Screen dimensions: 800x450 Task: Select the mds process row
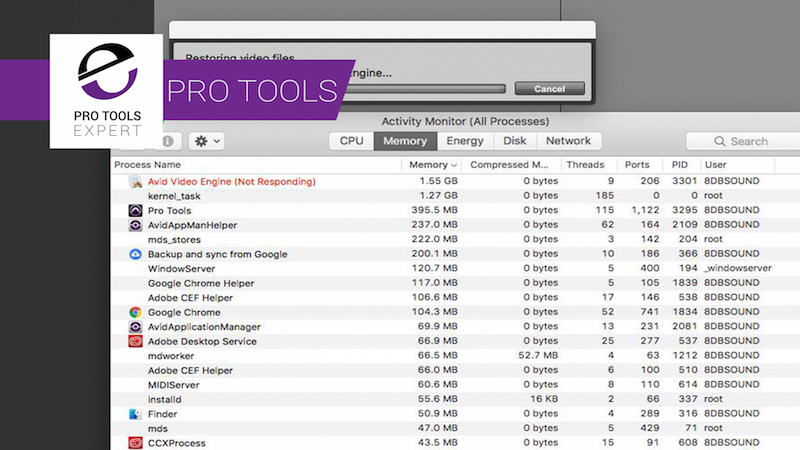click(x=455, y=429)
